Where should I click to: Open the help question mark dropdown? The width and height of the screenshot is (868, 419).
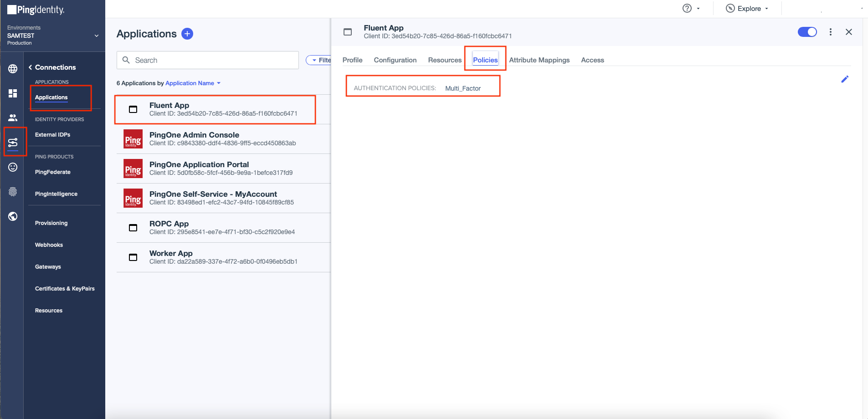tap(690, 9)
